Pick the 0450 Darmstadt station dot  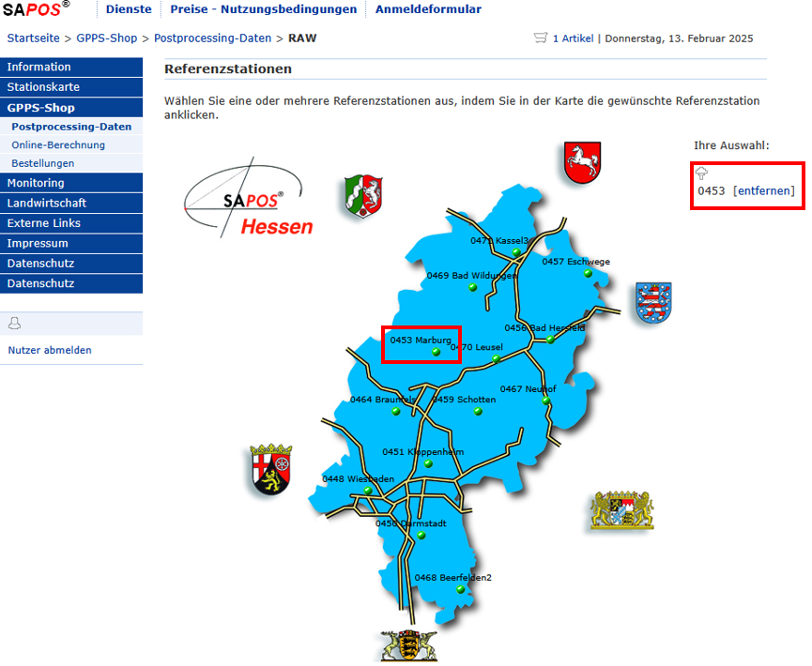point(421,535)
